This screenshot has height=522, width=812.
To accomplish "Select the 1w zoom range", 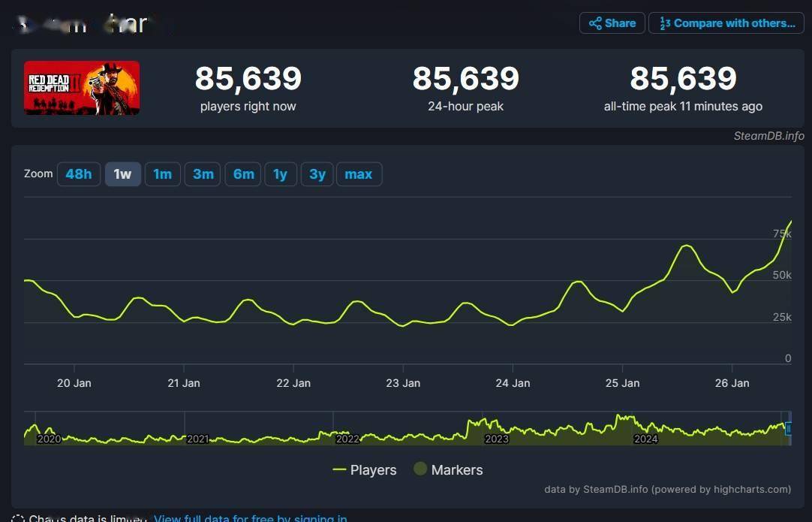I will coord(123,174).
